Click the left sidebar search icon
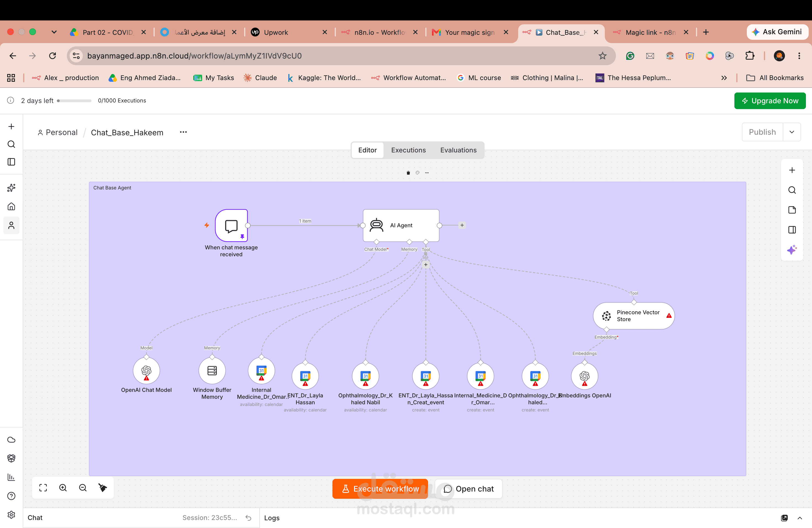 pos(11,144)
